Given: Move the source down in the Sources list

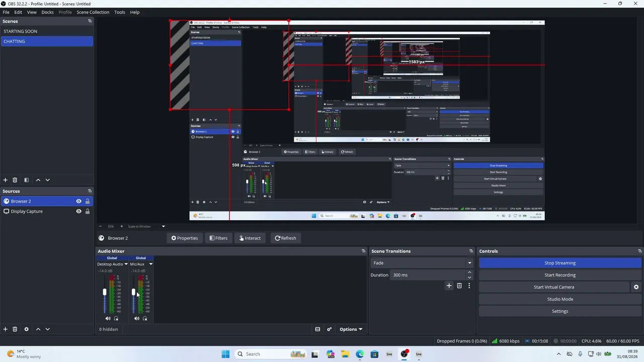Looking at the screenshot, I should (x=47, y=329).
